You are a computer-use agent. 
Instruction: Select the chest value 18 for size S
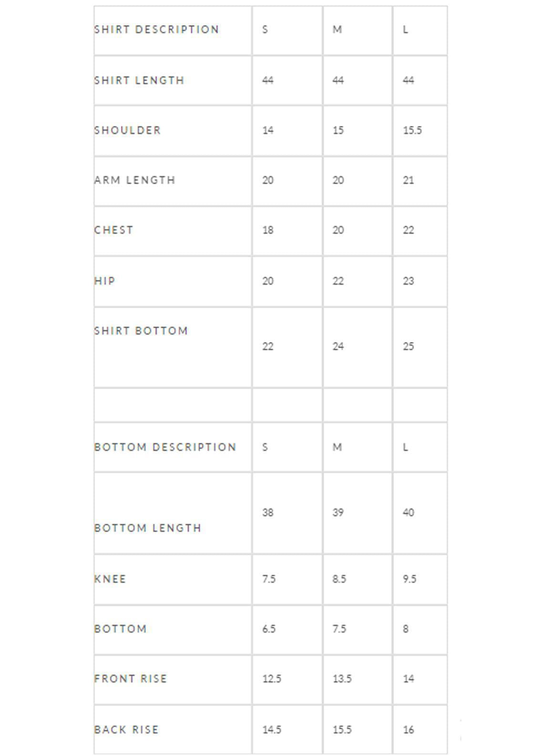click(x=267, y=230)
